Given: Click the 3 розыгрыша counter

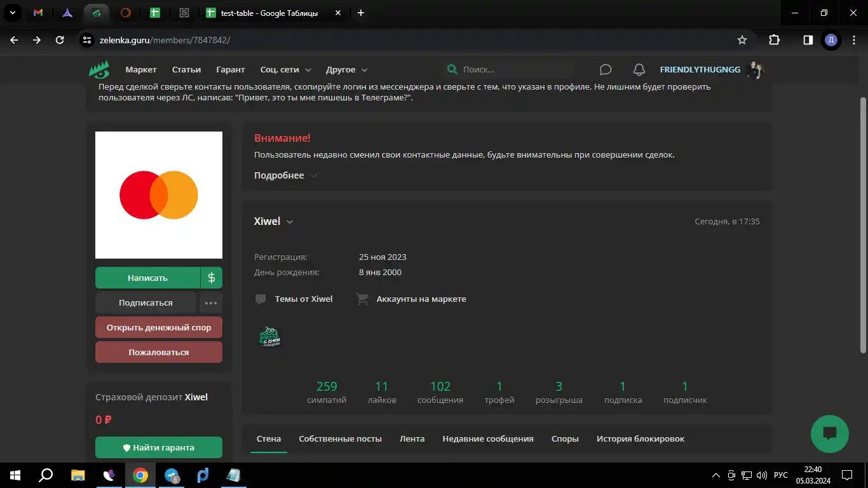Looking at the screenshot, I should coord(559,393).
